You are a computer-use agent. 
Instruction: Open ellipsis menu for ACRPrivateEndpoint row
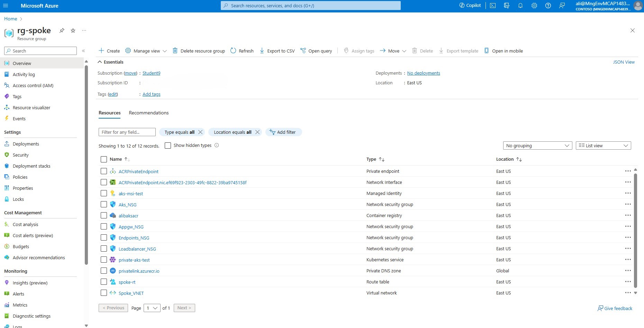628,171
